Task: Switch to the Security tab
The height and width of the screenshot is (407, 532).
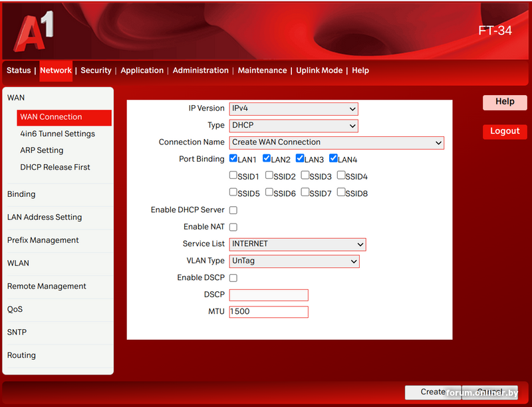Action: coord(96,70)
